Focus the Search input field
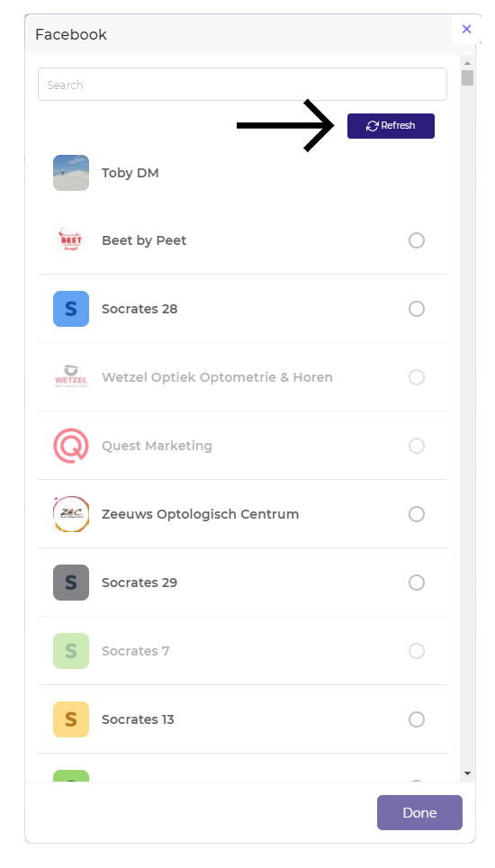 tap(242, 85)
